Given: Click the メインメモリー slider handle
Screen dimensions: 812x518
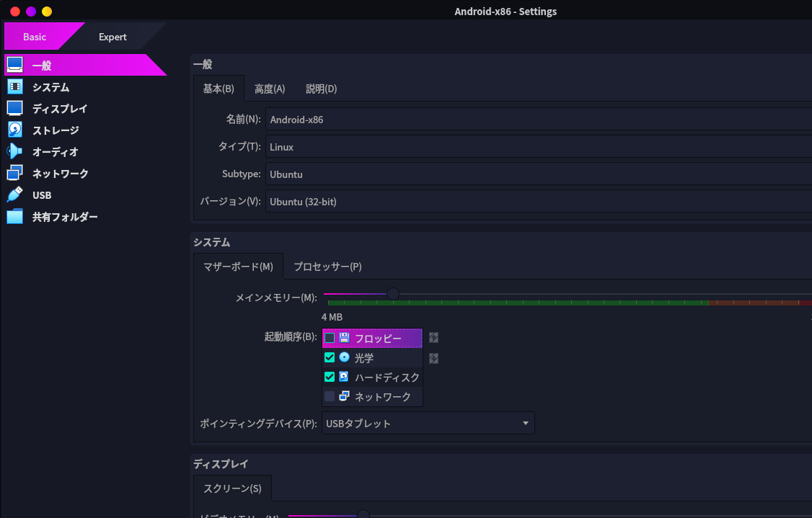Looking at the screenshot, I should pyautogui.click(x=392, y=294).
